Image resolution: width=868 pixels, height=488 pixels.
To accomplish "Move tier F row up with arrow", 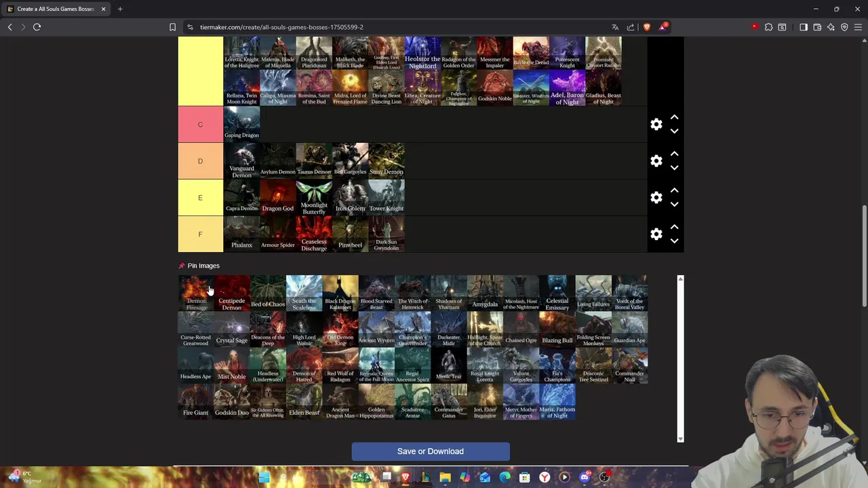I will 674,227.
